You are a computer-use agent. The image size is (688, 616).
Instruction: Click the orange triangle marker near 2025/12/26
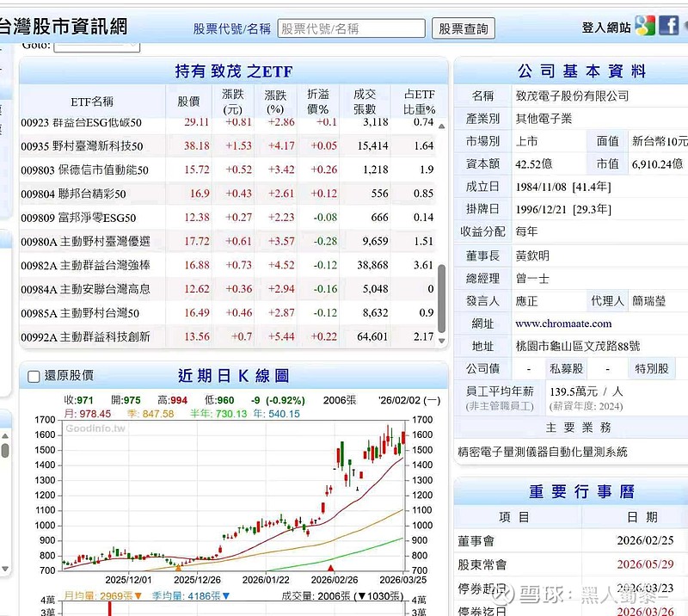coord(178,568)
